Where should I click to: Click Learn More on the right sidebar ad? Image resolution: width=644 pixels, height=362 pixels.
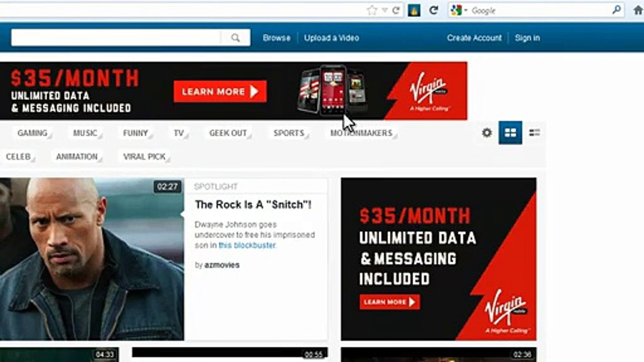pos(389,302)
